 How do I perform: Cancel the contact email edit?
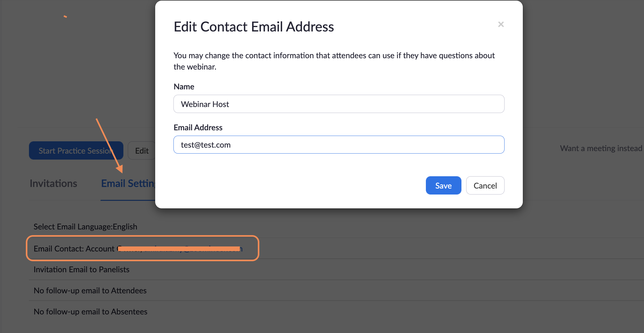(x=485, y=186)
